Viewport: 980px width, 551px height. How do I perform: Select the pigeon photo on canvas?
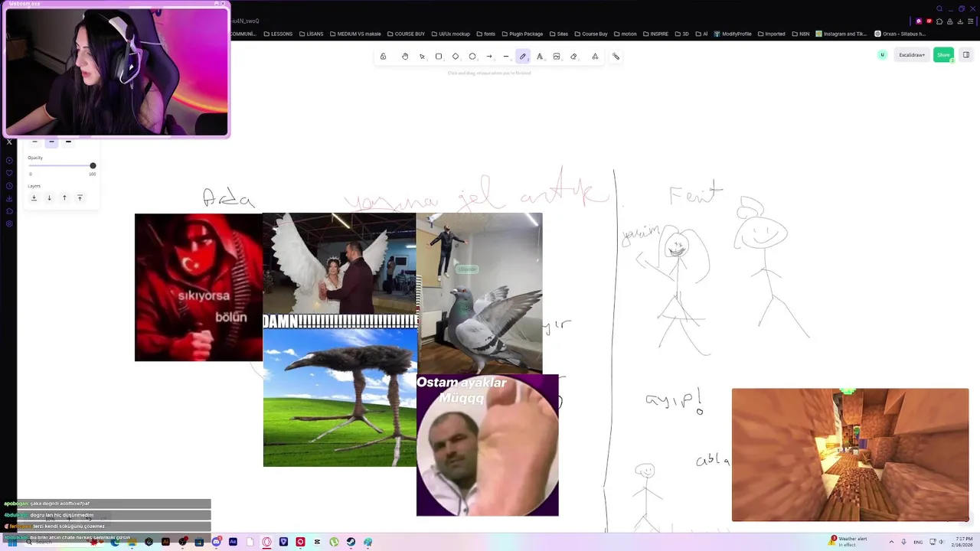pos(479,293)
